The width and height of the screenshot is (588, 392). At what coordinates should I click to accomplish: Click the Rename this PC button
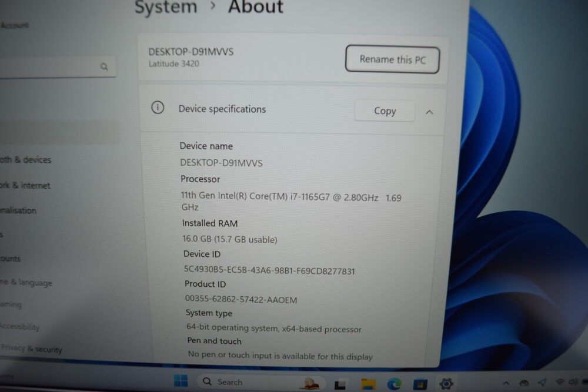click(392, 59)
